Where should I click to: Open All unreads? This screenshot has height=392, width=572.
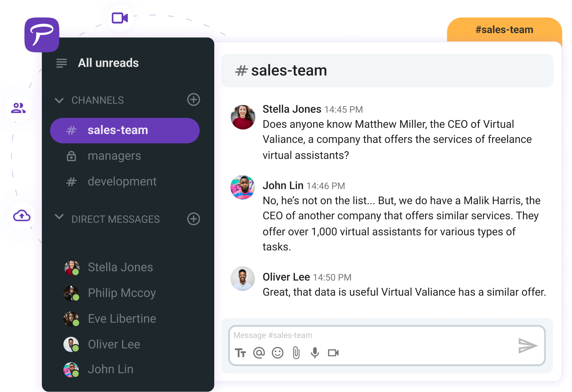108,63
